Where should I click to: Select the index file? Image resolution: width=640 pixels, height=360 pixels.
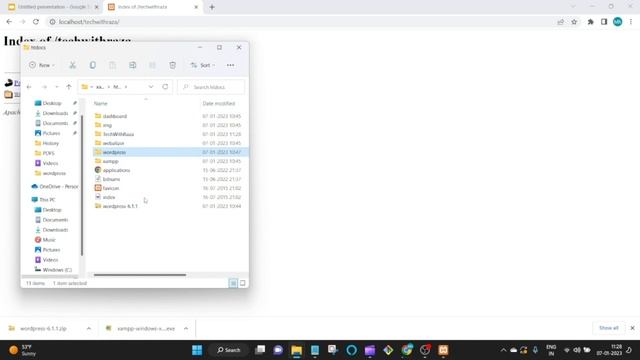click(x=109, y=197)
